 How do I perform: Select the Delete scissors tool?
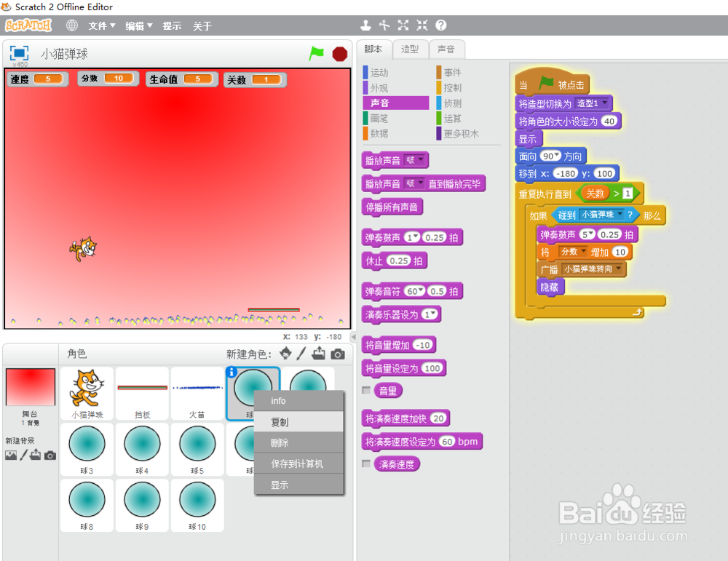click(x=384, y=25)
